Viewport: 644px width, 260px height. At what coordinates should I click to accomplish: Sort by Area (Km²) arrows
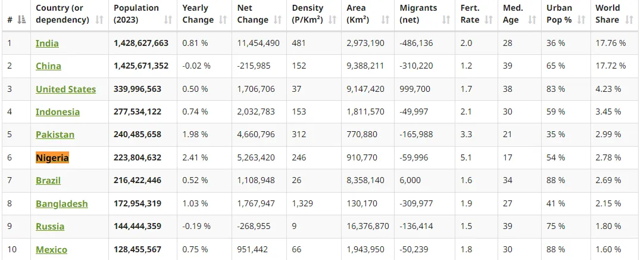pyautogui.click(x=385, y=20)
